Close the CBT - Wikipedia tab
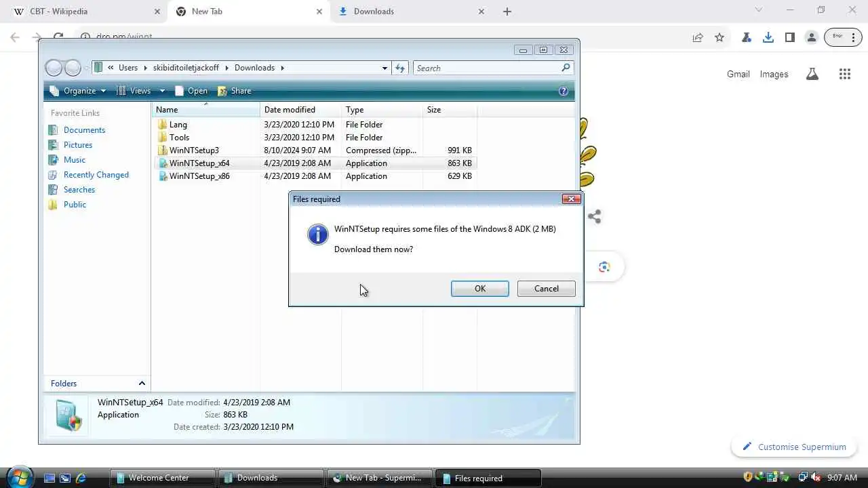 point(157,12)
